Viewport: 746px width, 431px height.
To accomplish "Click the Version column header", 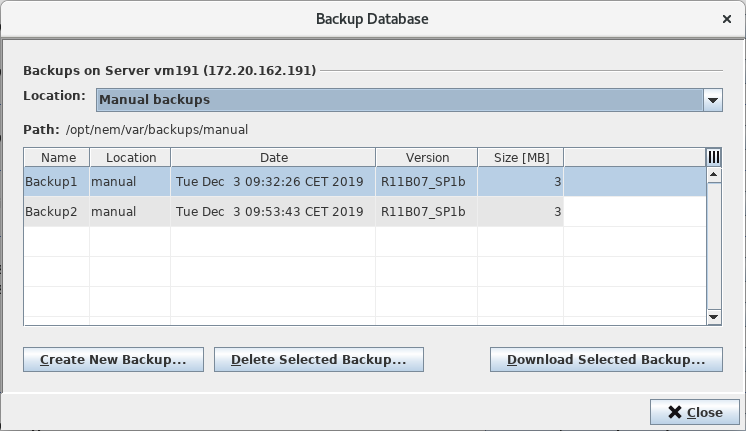I will (427, 157).
